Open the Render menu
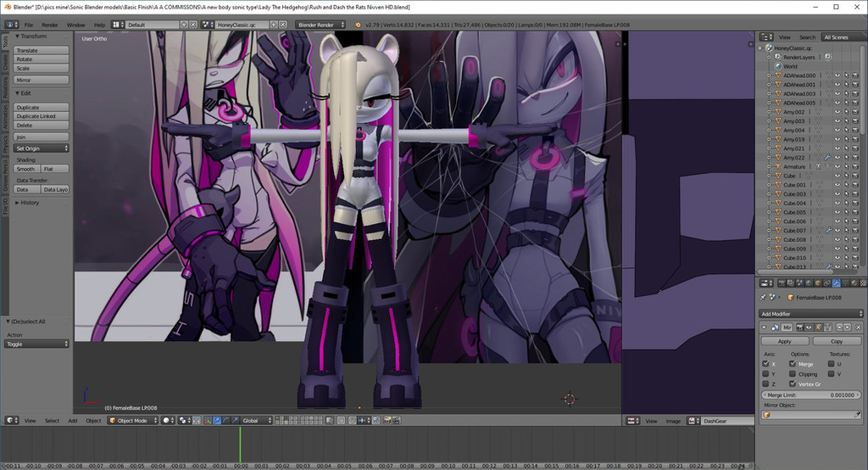The width and height of the screenshot is (868, 470). 50,25
